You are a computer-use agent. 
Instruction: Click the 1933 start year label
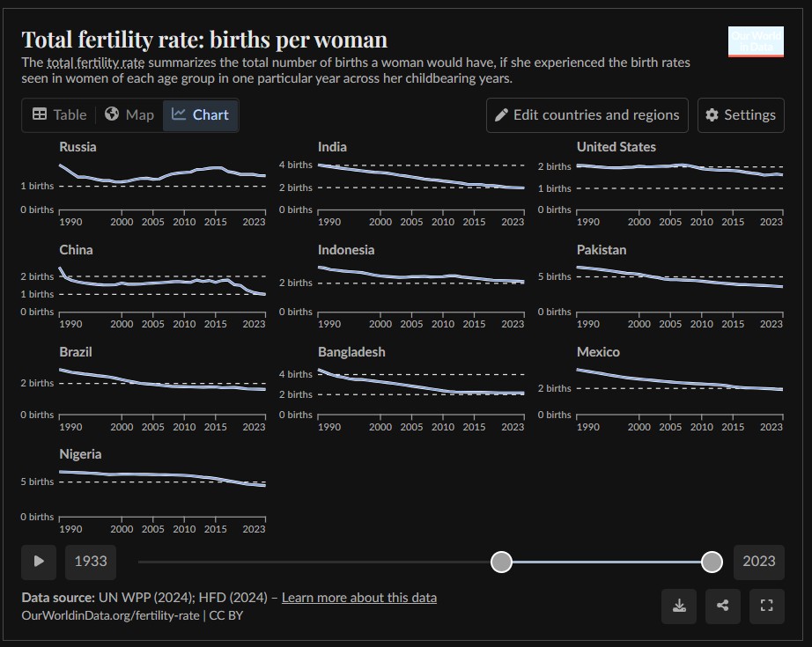pyautogui.click(x=91, y=562)
